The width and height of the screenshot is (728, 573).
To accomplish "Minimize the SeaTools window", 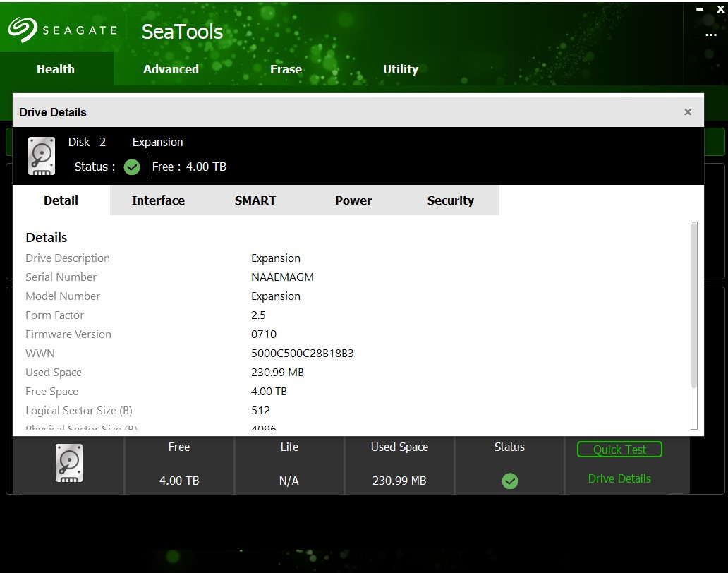I will tap(699, 9).
